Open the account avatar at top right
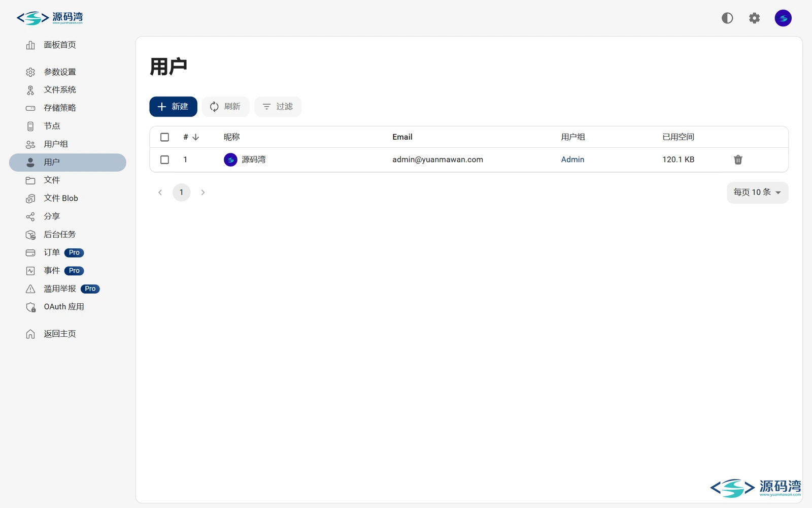Screen dimensions: 812x508 pyautogui.click(x=783, y=18)
